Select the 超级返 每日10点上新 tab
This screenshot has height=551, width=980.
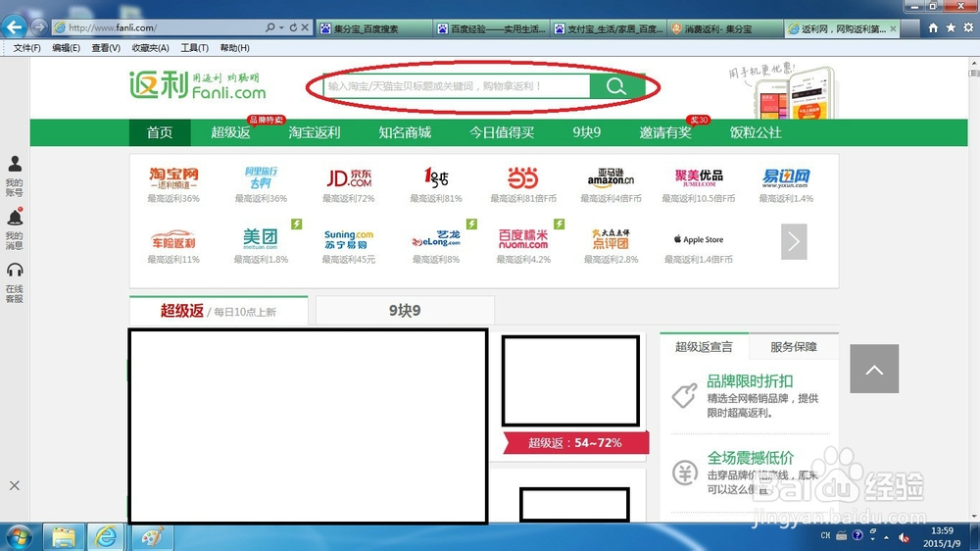(x=219, y=311)
